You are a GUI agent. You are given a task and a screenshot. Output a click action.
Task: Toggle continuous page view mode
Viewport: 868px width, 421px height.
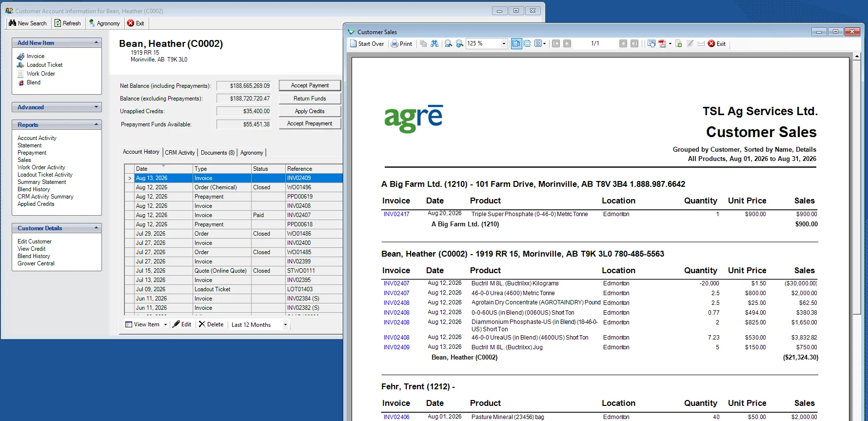coord(528,44)
